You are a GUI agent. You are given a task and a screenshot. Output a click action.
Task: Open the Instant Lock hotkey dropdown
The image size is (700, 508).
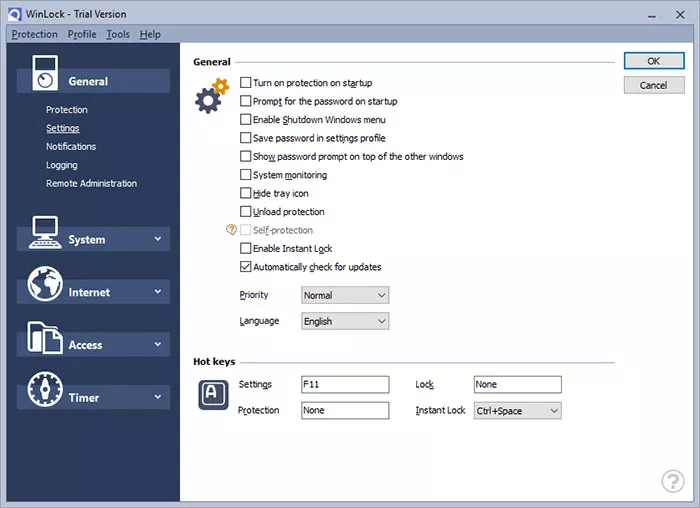(x=517, y=411)
